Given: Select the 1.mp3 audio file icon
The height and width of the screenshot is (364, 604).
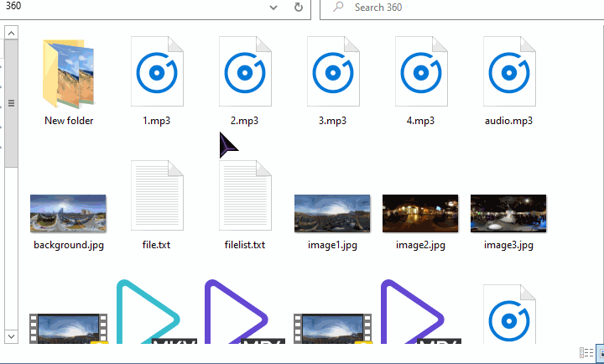Looking at the screenshot, I should pos(157,71).
